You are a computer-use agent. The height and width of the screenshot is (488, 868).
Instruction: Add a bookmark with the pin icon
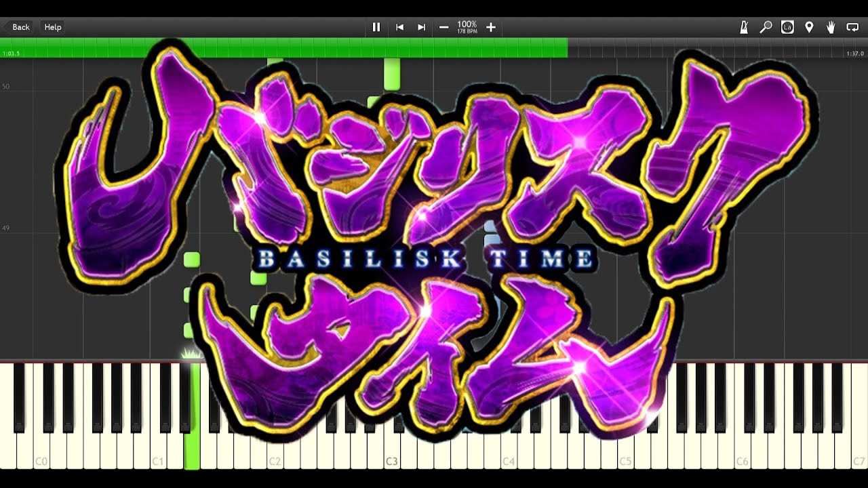click(x=809, y=27)
